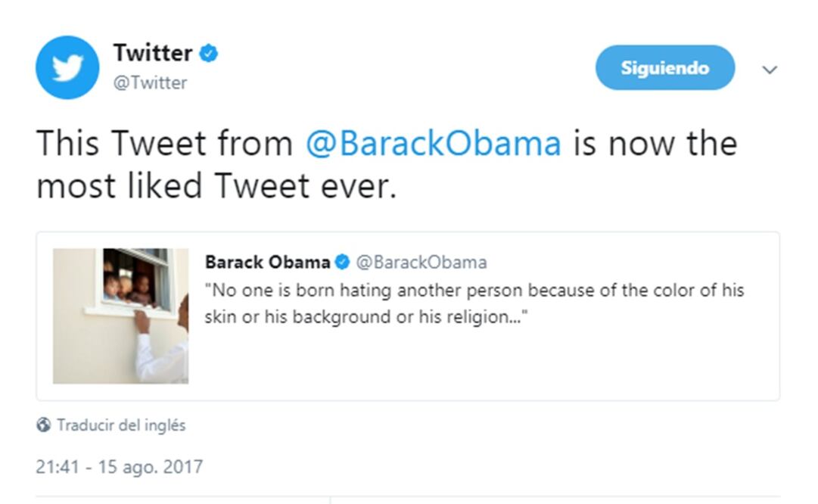This screenshot has width=818, height=504.
Task: Click Traducir del inglés to translate
Action: coord(121,425)
